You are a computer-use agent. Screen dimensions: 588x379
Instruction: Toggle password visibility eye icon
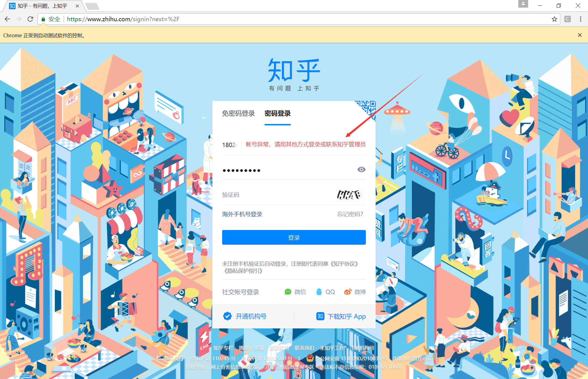(x=361, y=169)
